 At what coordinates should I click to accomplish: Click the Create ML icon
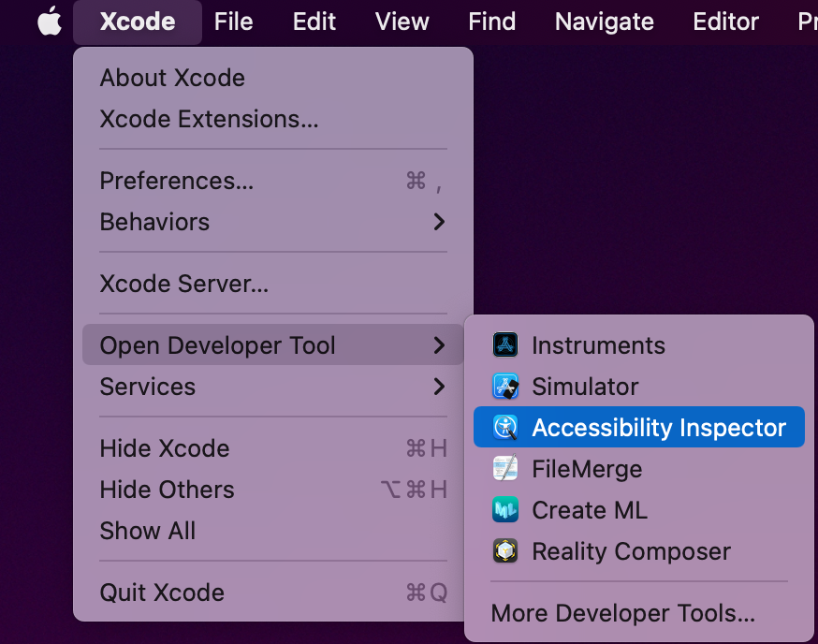pyautogui.click(x=505, y=509)
